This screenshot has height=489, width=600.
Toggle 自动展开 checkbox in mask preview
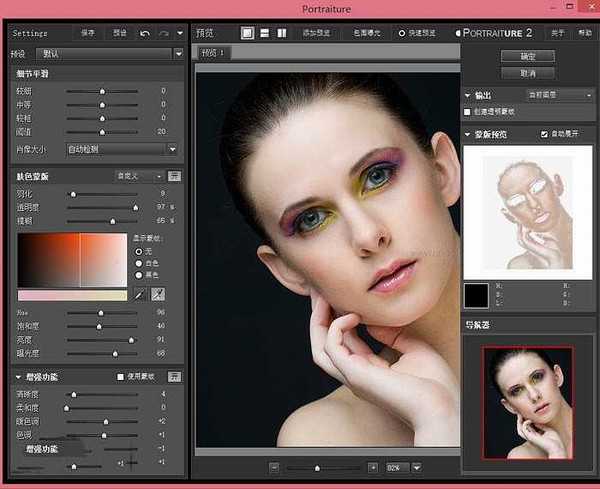[x=544, y=134]
